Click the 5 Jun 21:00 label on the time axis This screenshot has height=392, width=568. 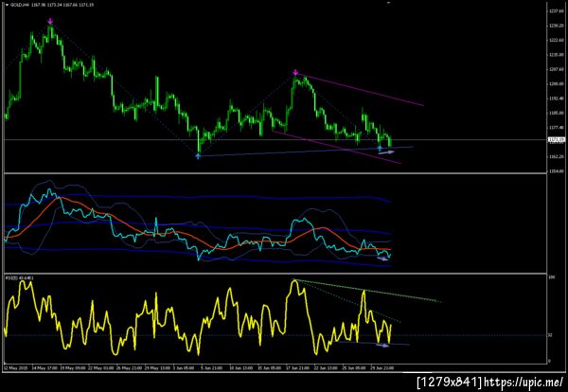pos(211,367)
